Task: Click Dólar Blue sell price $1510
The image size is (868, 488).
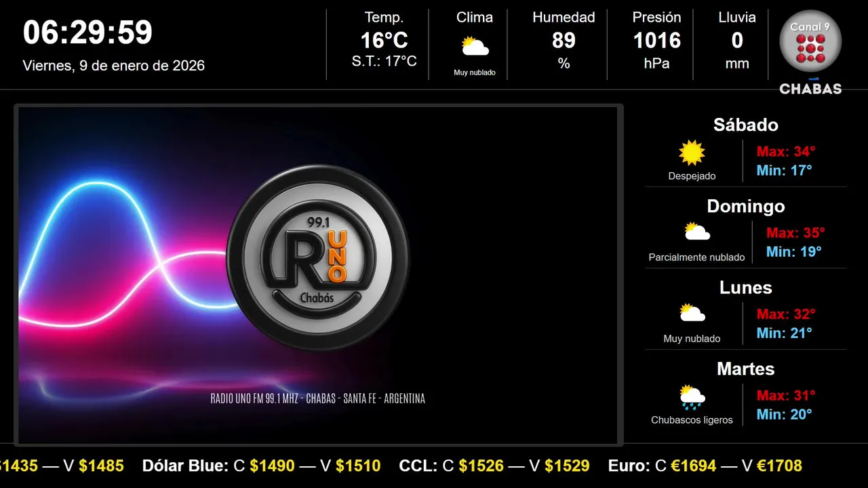Action: point(358,466)
